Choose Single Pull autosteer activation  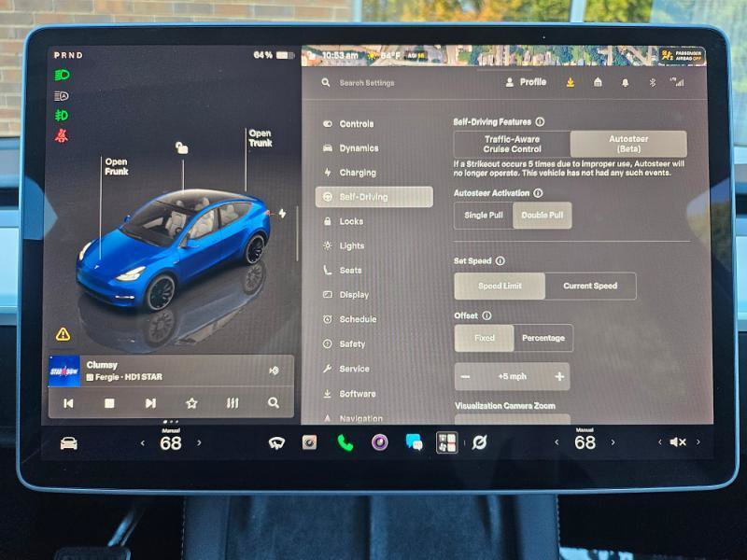click(484, 216)
